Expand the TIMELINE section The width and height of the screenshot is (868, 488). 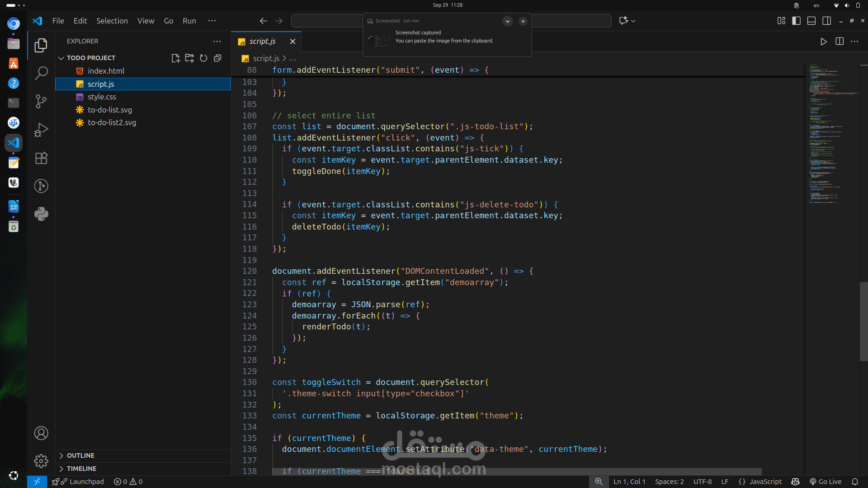coord(81,469)
